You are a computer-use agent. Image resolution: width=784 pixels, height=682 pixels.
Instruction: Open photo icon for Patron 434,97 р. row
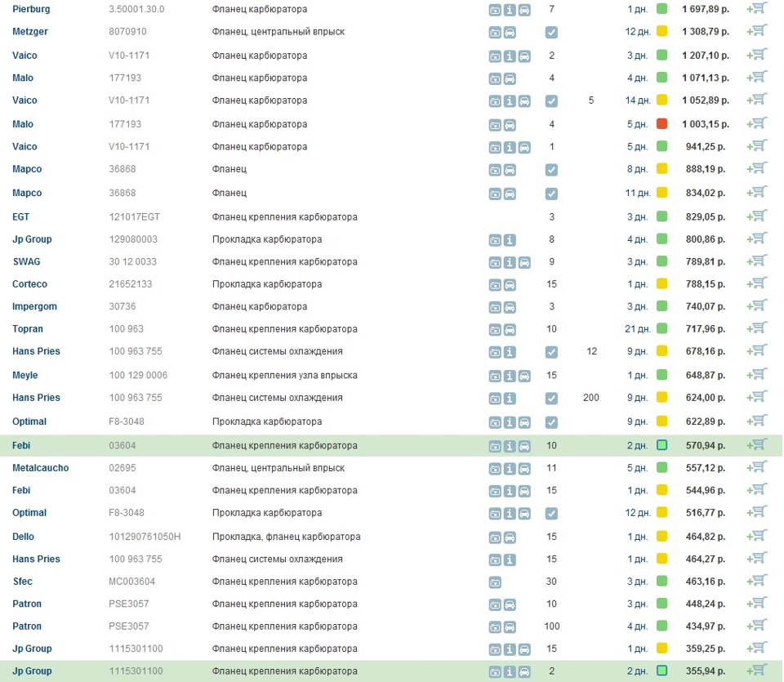[495, 627]
